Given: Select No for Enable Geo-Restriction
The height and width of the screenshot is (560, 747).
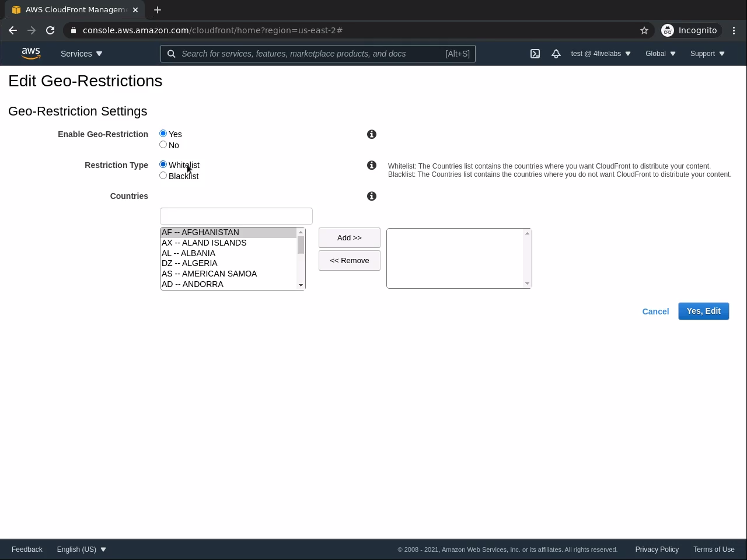Looking at the screenshot, I should [163, 145].
